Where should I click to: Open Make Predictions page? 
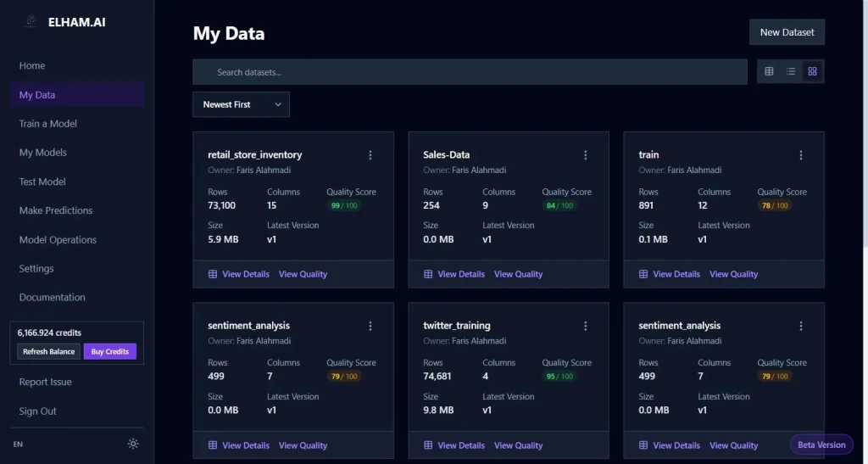(56, 210)
